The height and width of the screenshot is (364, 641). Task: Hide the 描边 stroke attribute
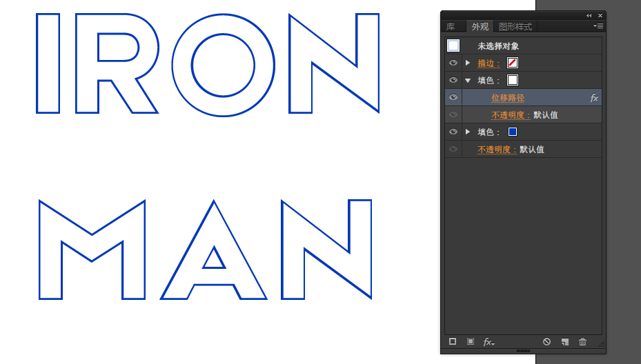pyautogui.click(x=453, y=63)
